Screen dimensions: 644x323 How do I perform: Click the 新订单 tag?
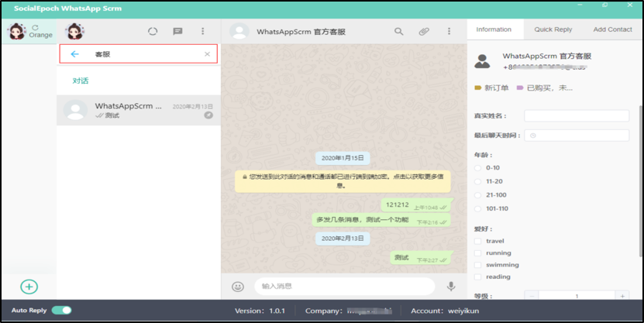[x=491, y=88]
